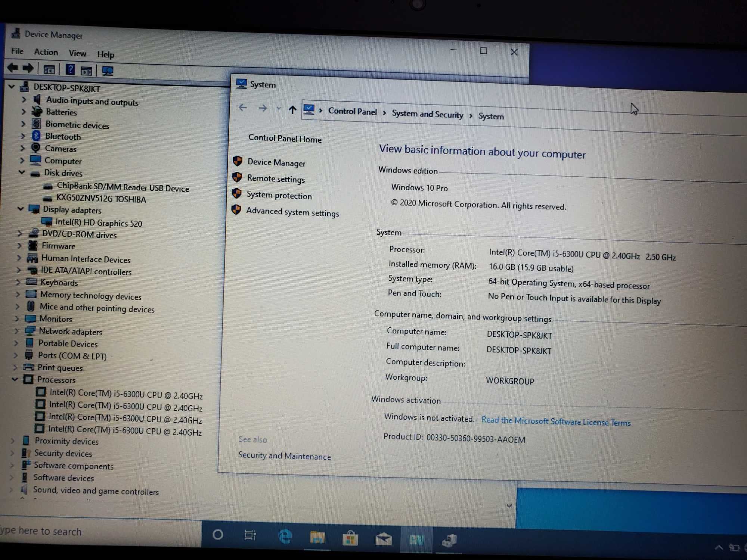Show hidden system tray icons chevron

[x=719, y=548]
